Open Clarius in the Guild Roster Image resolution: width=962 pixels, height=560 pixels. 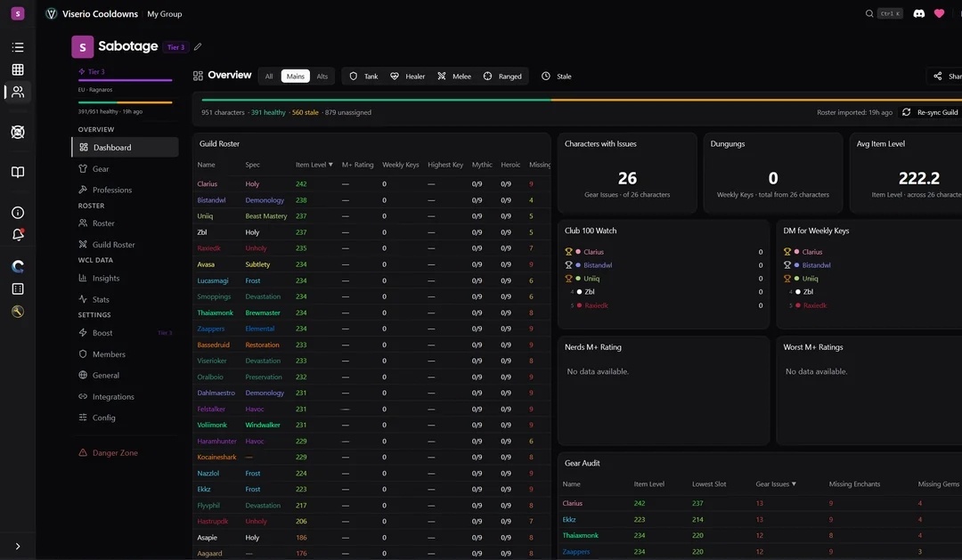tap(207, 184)
